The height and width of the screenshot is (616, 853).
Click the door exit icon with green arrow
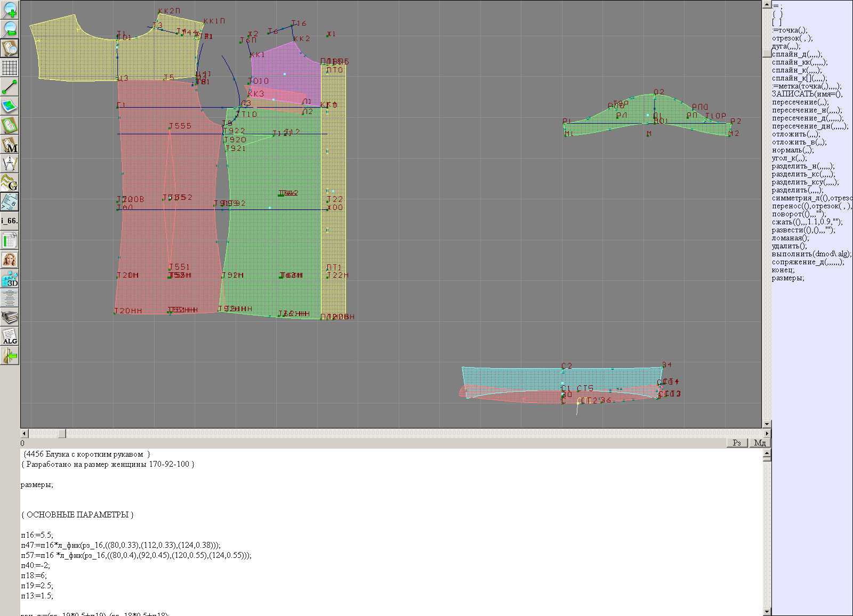(10, 355)
